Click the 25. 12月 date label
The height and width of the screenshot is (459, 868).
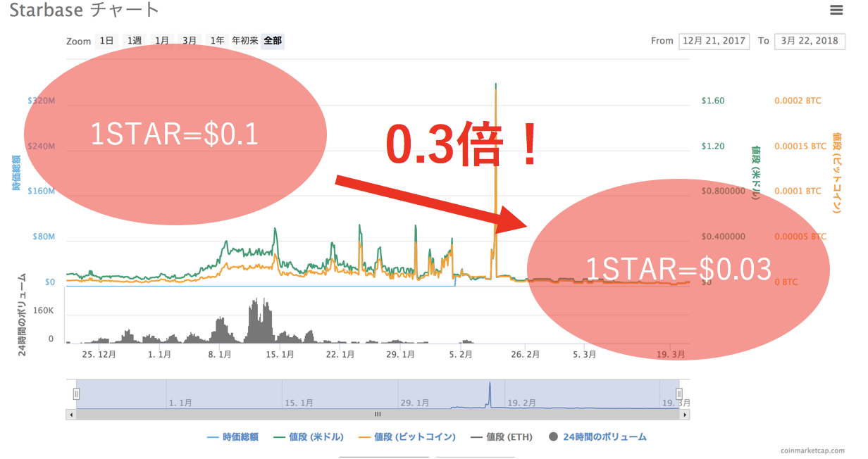(98, 355)
